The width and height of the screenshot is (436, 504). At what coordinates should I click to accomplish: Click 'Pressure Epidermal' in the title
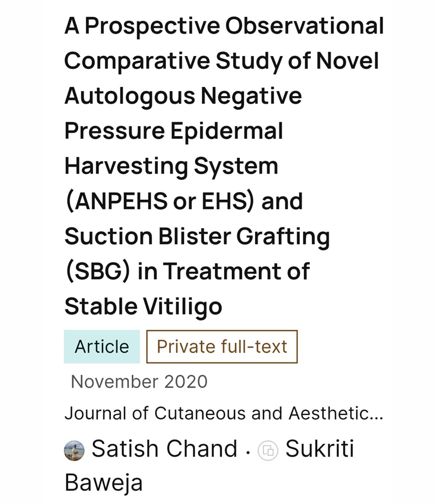174,131
